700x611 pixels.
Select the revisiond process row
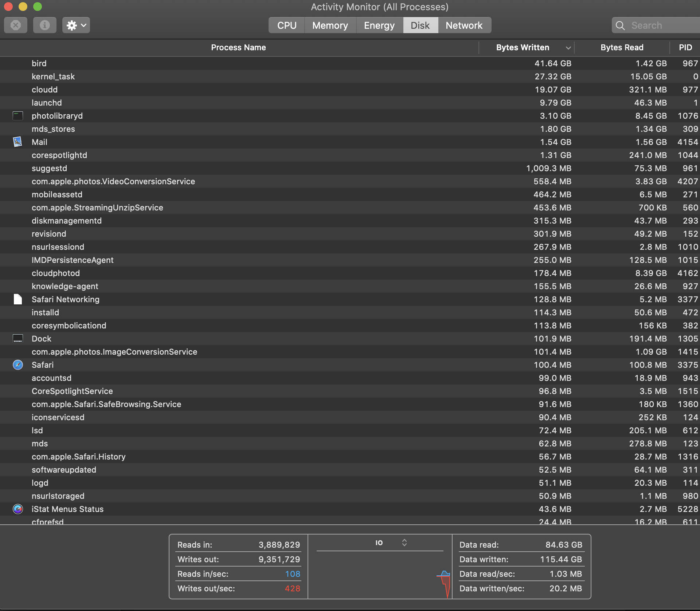click(350, 234)
